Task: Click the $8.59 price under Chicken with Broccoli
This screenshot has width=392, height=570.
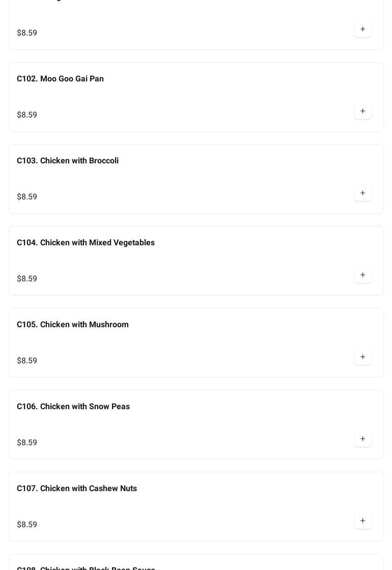Action: click(27, 197)
